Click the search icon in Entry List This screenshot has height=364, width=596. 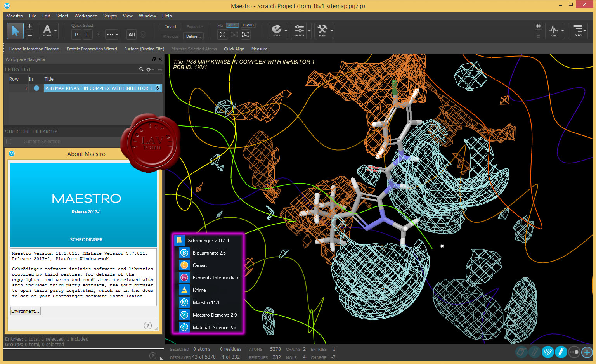(x=141, y=69)
